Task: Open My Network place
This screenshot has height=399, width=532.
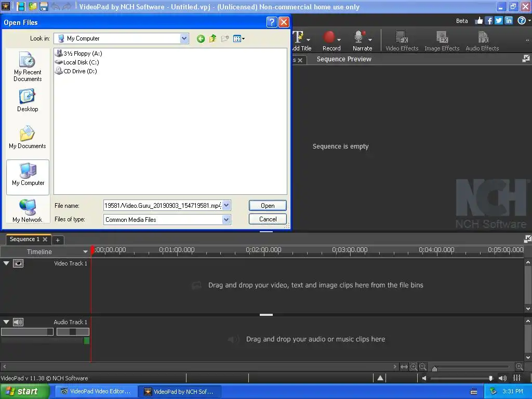Action: coord(28,211)
